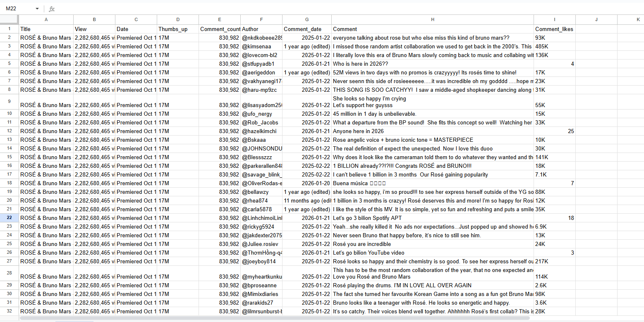Click the 2026-01-20 comment date cell
644x322 pixels.
pos(306,183)
